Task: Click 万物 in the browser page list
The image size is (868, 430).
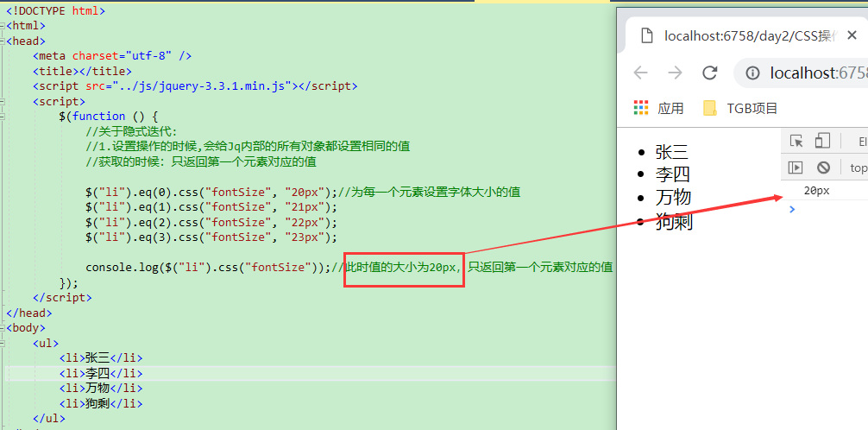Action: pos(673,198)
